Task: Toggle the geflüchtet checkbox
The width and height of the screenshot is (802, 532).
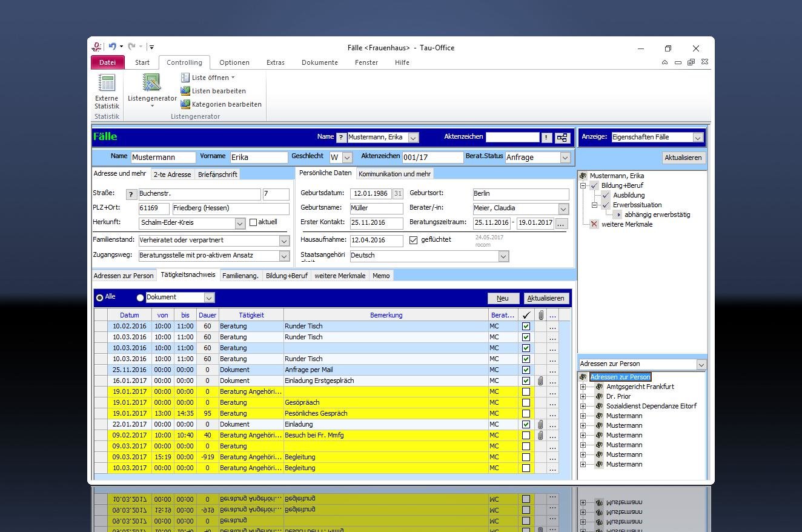Action: 414,240
